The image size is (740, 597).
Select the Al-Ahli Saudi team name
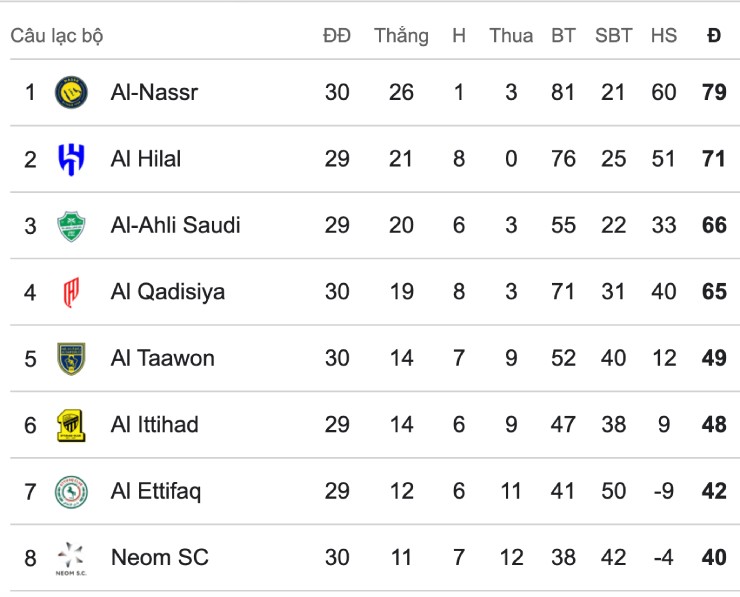coord(175,225)
